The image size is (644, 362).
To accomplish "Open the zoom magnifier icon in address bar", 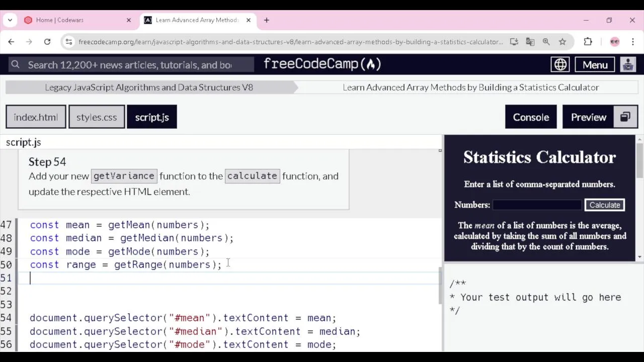I will (x=546, y=42).
